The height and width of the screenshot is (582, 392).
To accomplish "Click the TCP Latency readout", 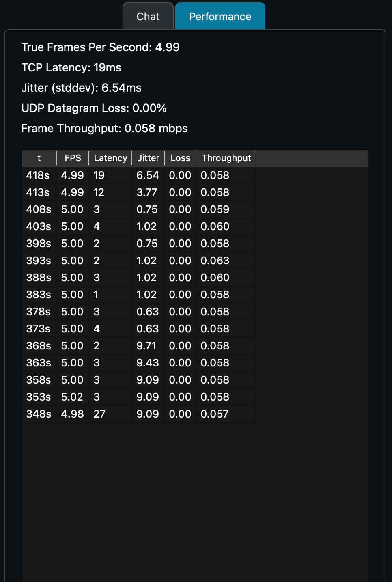I will click(x=71, y=67).
